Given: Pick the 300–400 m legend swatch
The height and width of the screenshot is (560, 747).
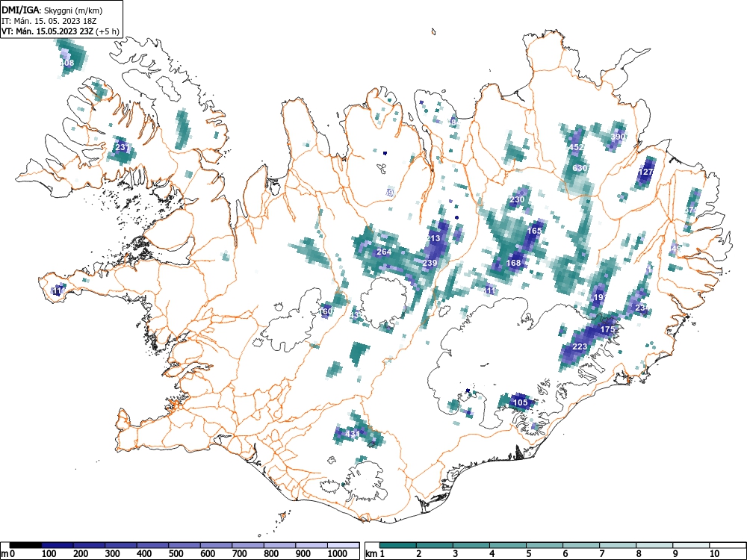Looking at the screenshot, I should (121, 545).
